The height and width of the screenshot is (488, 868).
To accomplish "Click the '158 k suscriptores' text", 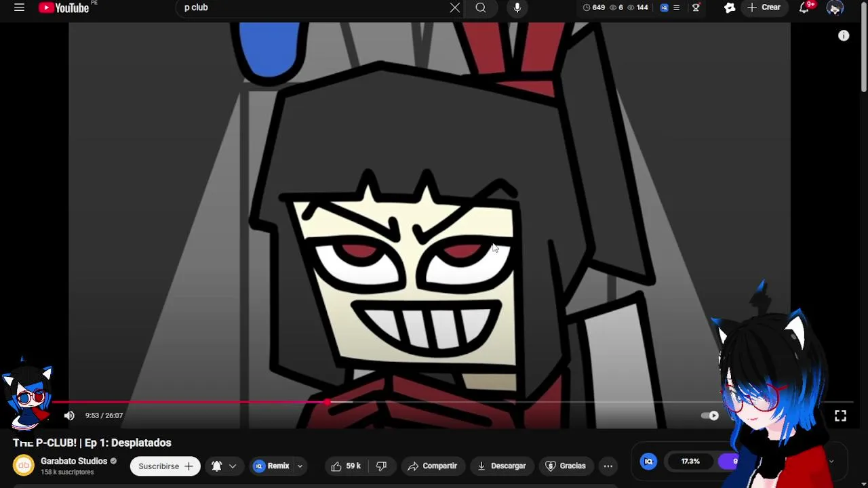I will point(67,472).
